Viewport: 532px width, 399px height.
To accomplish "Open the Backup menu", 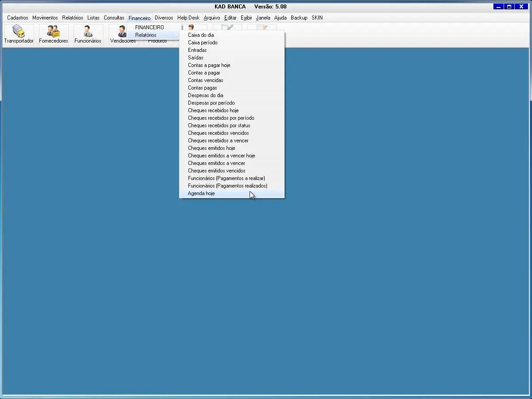I will pyautogui.click(x=299, y=18).
